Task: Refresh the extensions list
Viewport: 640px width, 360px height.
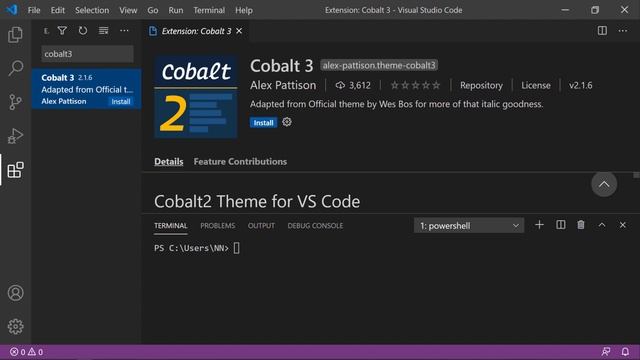Action: tap(83, 31)
